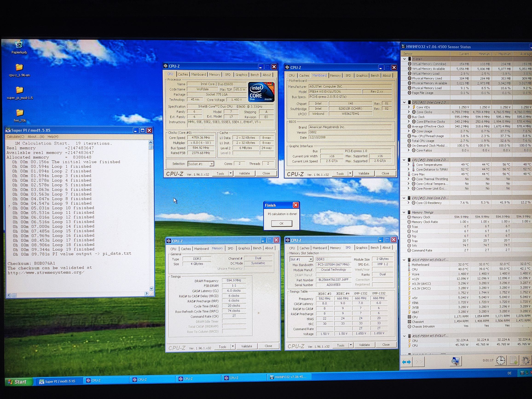The height and width of the screenshot is (399, 532).
Task: Click the DE language indicator in taskbar
Action: click(x=509, y=373)
